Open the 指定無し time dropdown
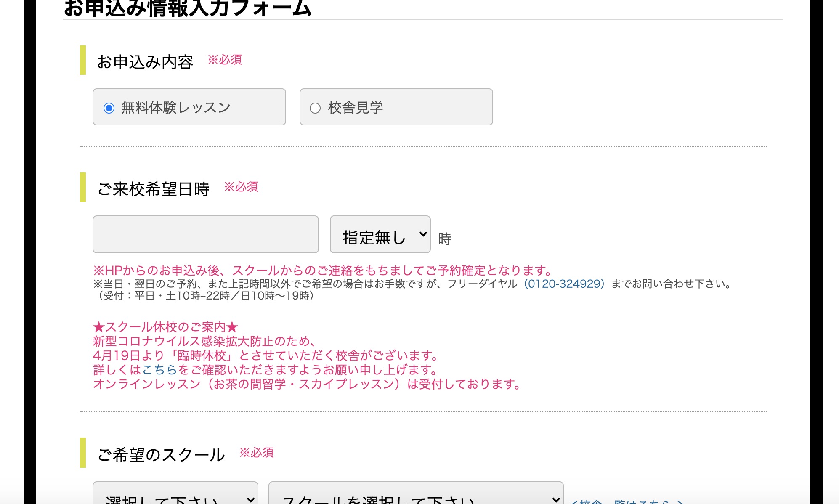Image resolution: width=839 pixels, height=504 pixels. tap(380, 234)
